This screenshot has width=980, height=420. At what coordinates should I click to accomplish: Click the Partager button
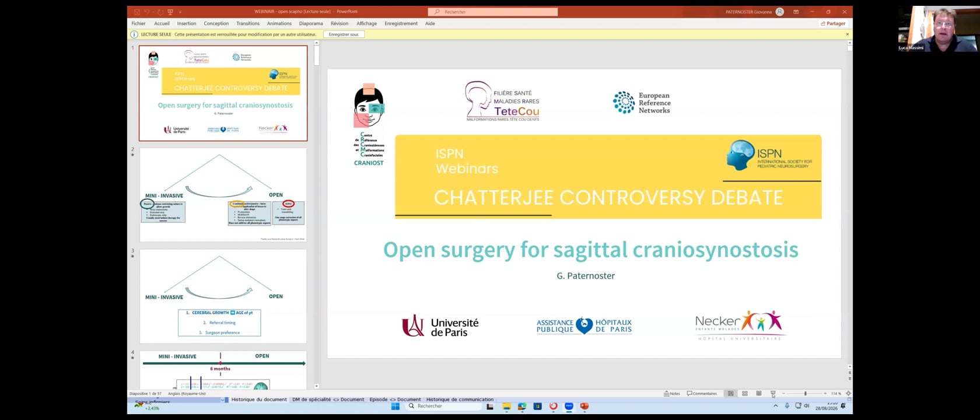click(833, 23)
